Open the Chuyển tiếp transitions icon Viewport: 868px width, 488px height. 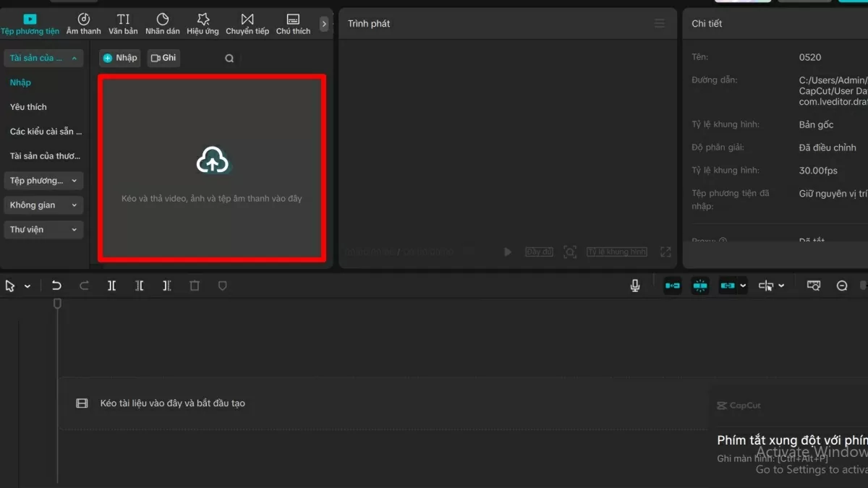[247, 23]
